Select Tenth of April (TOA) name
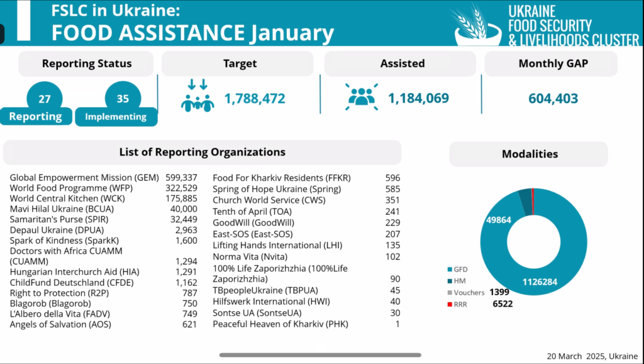This screenshot has width=644, height=364. pos(252,212)
